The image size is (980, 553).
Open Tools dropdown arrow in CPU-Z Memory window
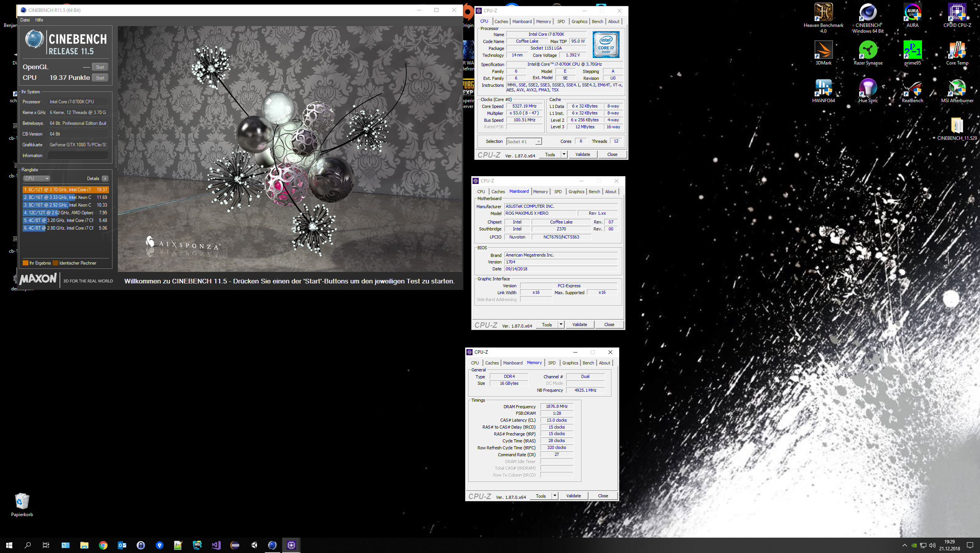tap(555, 496)
